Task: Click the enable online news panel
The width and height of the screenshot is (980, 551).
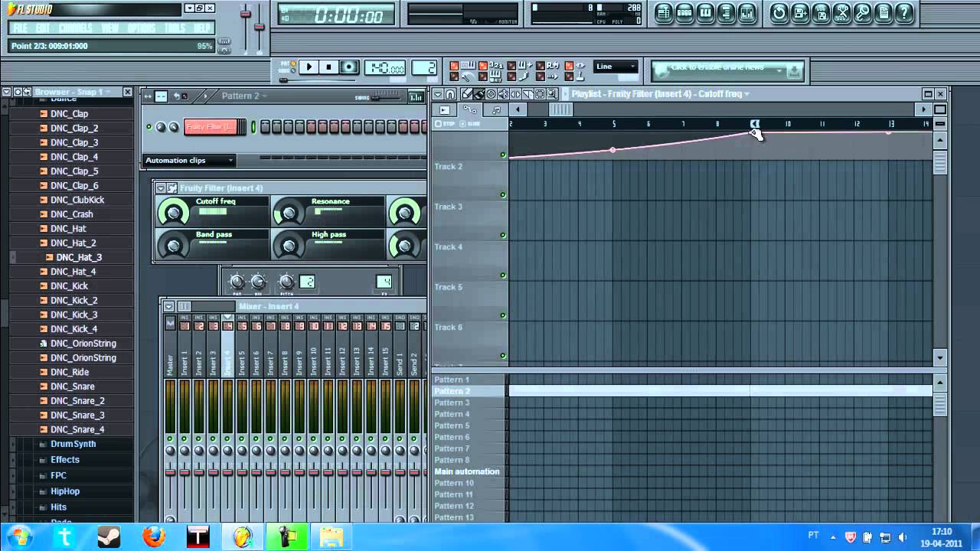Action: [x=727, y=70]
